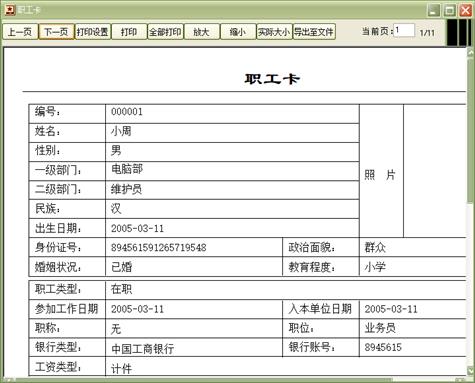Viewport: 475px width, 383px height.
Task: Click the 性别 label
Action: click(47, 150)
